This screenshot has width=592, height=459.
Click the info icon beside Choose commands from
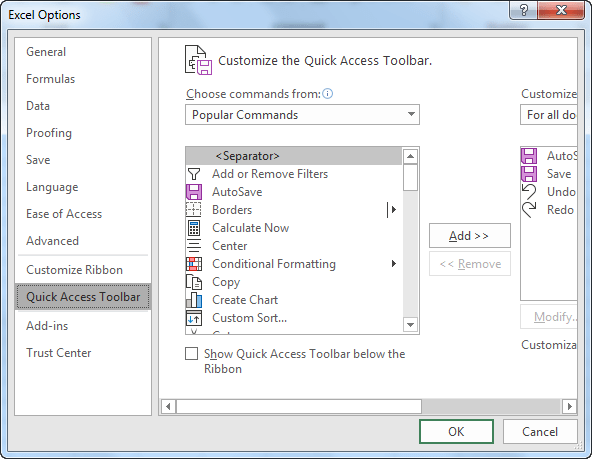(328, 94)
